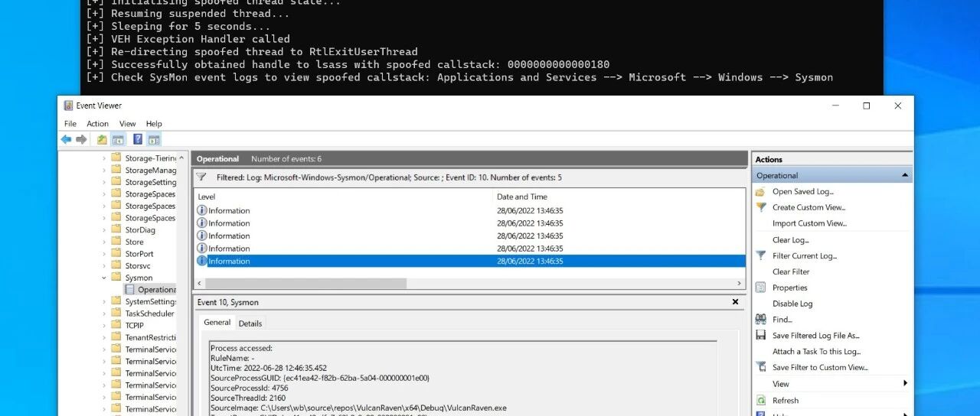
Task: Collapse the Sysmon tree node
Action: (x=104, y=278)
